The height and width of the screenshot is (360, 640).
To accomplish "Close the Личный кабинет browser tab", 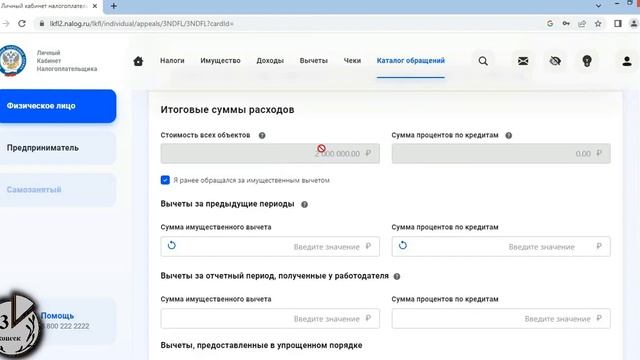I will tap(95, 6).
